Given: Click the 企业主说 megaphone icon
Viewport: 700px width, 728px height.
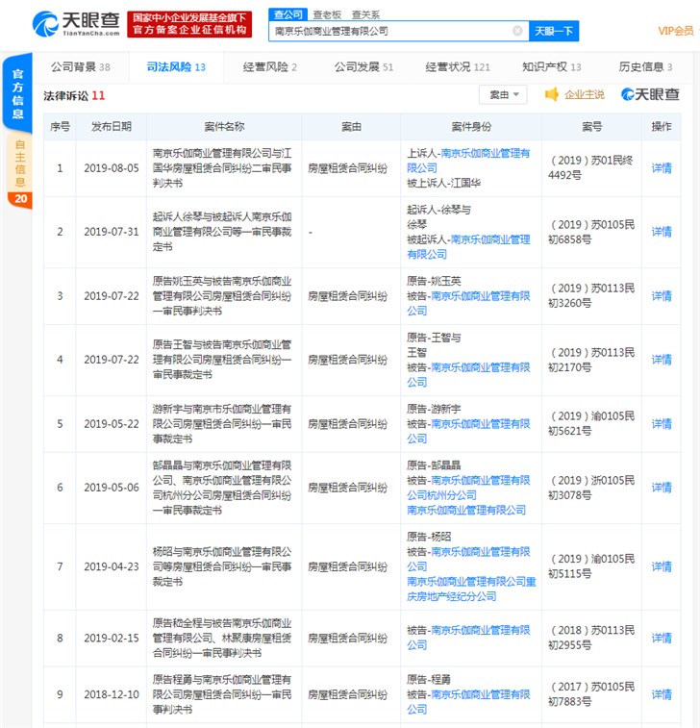Looking at the screenshot, I should [552, 94].
